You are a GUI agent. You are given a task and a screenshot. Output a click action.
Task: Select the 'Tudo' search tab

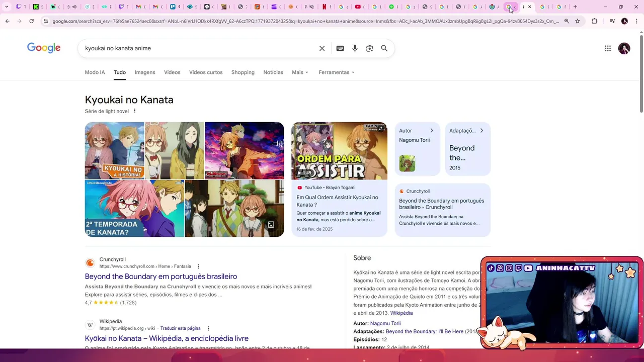(x=120, y=72)
